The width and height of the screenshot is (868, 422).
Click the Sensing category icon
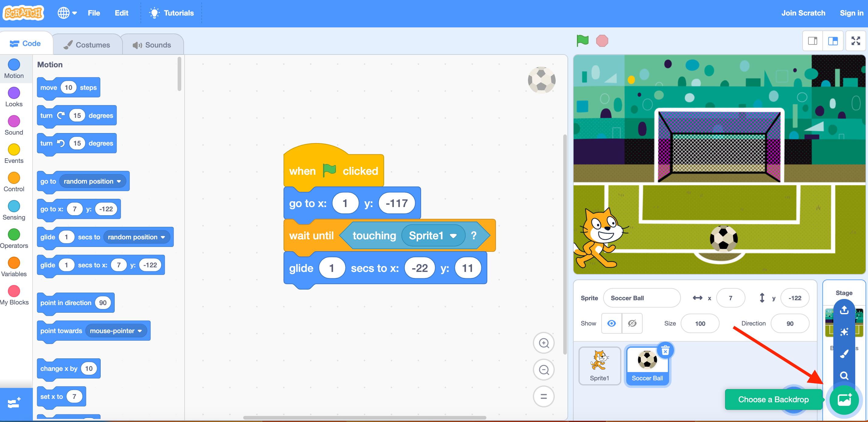coord(14,207)
